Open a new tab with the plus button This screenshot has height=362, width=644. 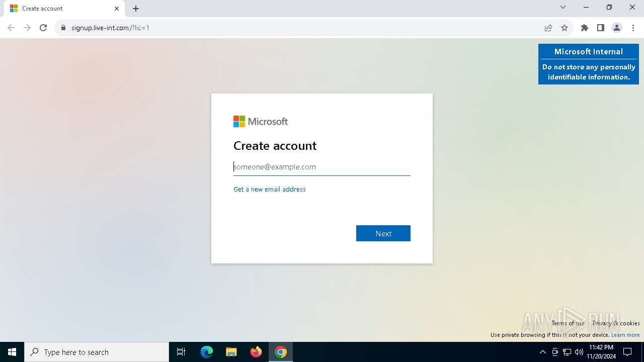click(136, 9)
